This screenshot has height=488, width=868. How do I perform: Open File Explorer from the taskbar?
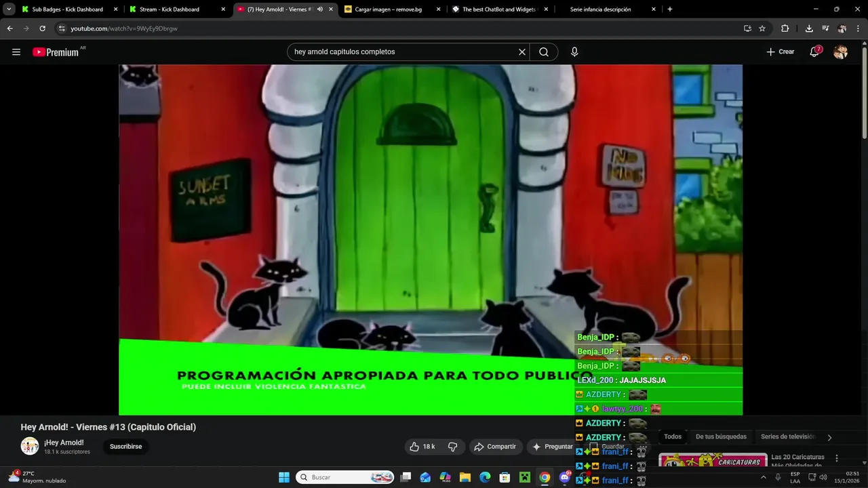coord(465,477)
